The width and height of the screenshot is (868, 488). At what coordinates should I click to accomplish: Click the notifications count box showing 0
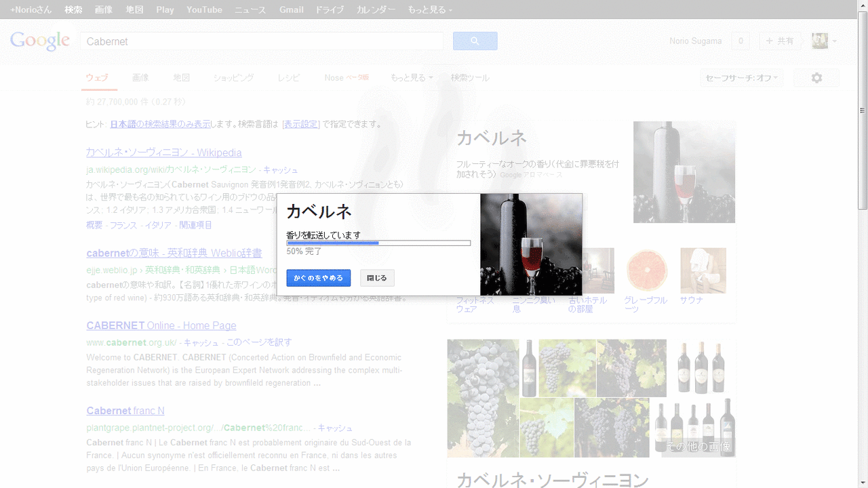pyautogui.click(x=741, y=41)
